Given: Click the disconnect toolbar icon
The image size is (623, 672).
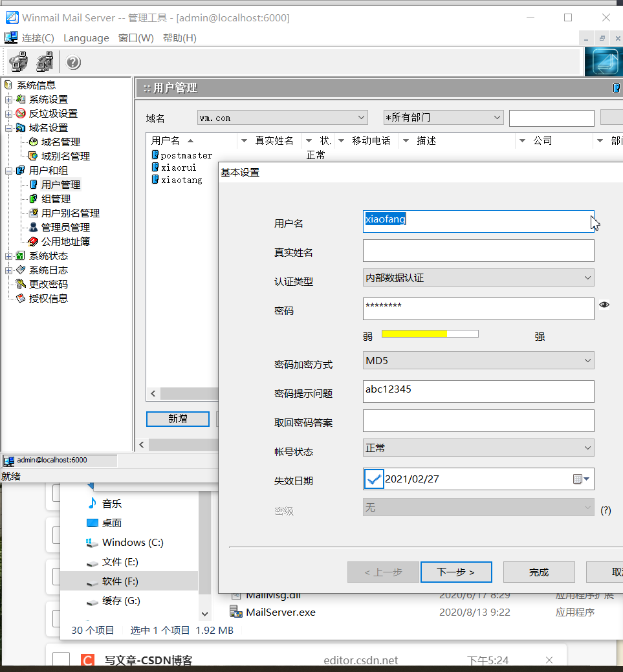Looking at the screenshot, I should [44, 61].
